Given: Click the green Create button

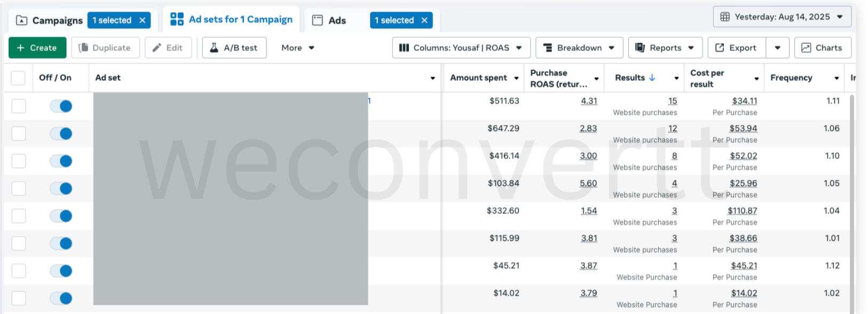Looking at the screenshot, I should 37,48.
